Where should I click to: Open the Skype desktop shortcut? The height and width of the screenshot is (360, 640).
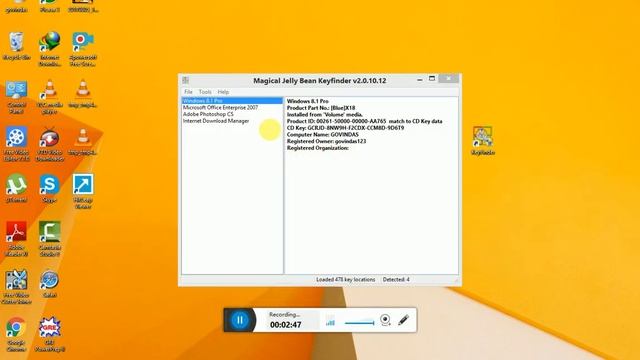click(x=49, y=189)
